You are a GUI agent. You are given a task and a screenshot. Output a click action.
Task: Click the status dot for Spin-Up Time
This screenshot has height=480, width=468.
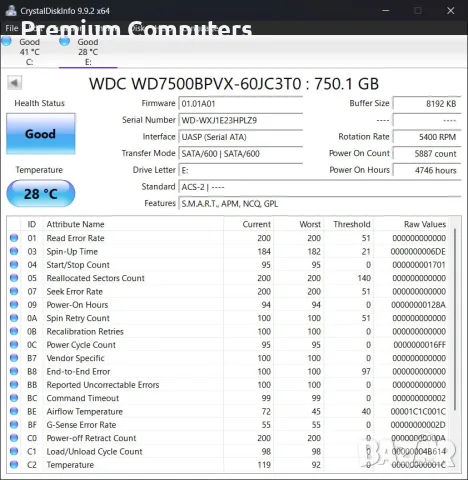coord(14,251)
